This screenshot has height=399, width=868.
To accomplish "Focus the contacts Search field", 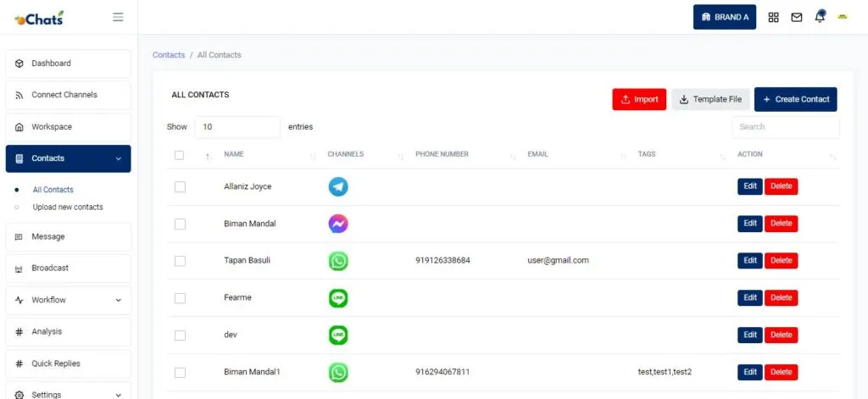I will click(x=786, y=127).
